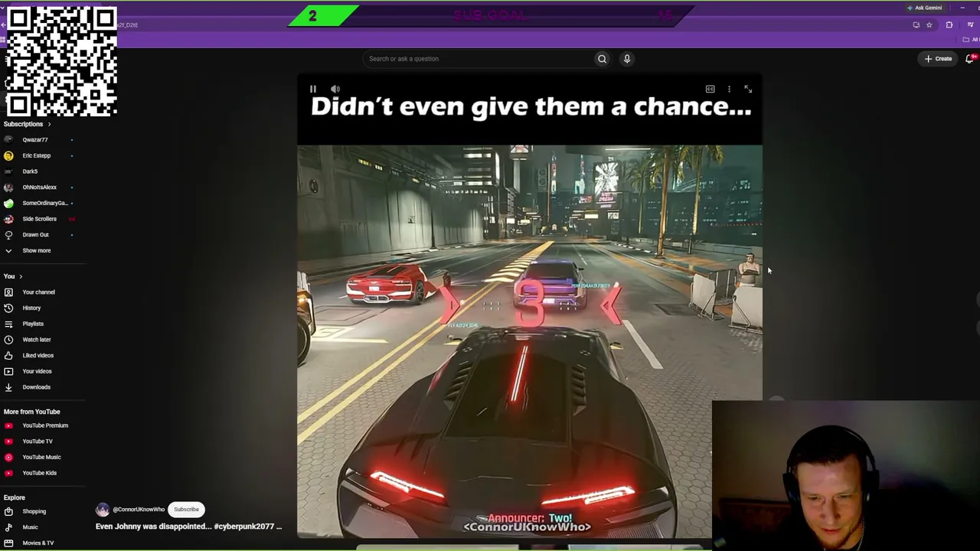Open YouTube Kids
This screenshot has height=551, width=980.
(x=38, y=473)
